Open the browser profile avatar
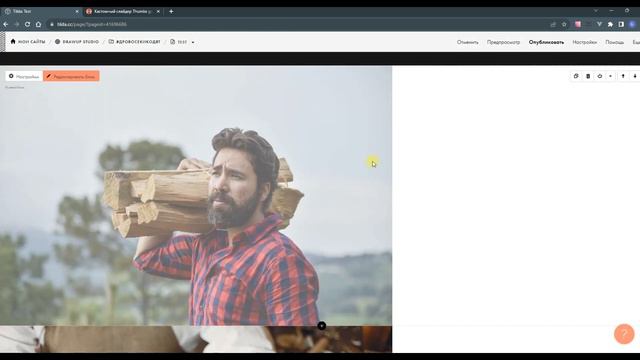Viewport: 640px width, 360px height. [632, 24]
